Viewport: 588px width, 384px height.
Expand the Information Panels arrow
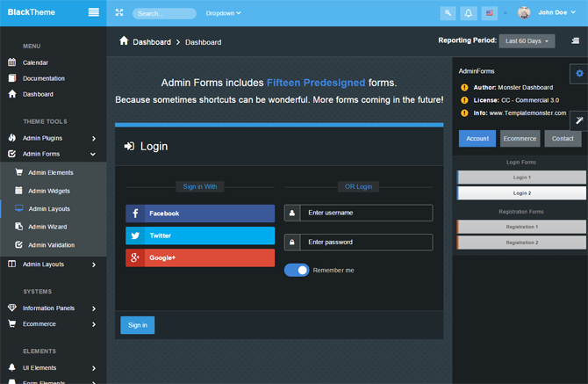coord(94,308)
